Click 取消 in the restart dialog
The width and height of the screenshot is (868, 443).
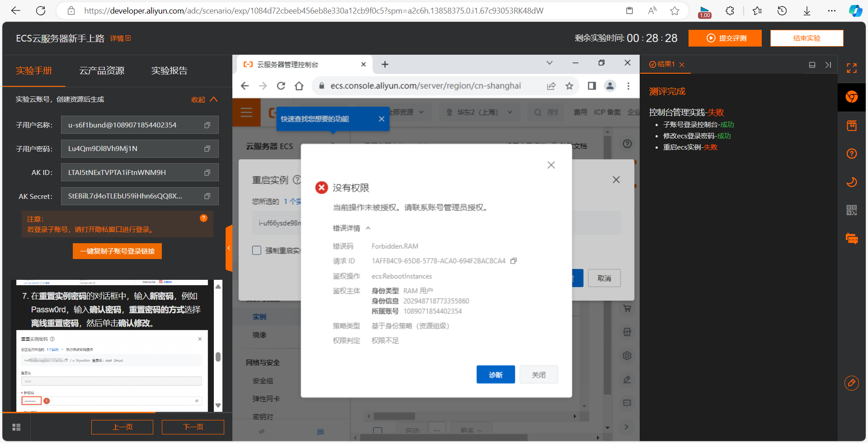pyautogui.click(x=604, y=278)
